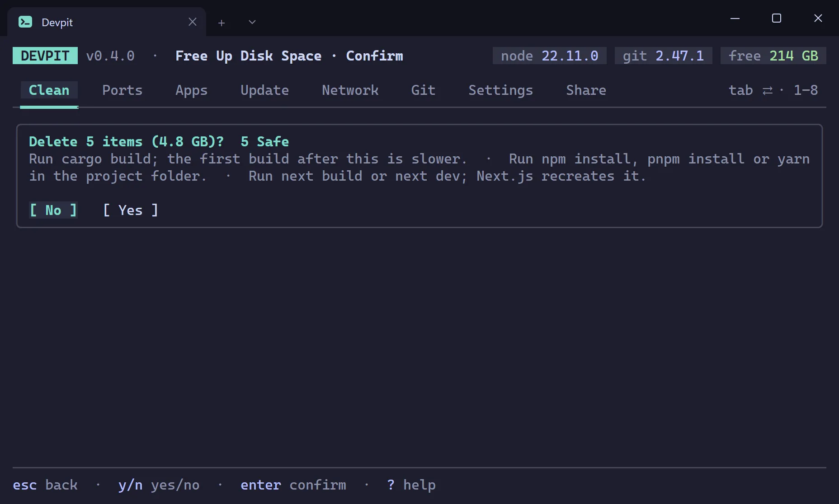
Task: Click 'Delete 5 items (4.8 GB)?' heading
Action: coord(127,141)
